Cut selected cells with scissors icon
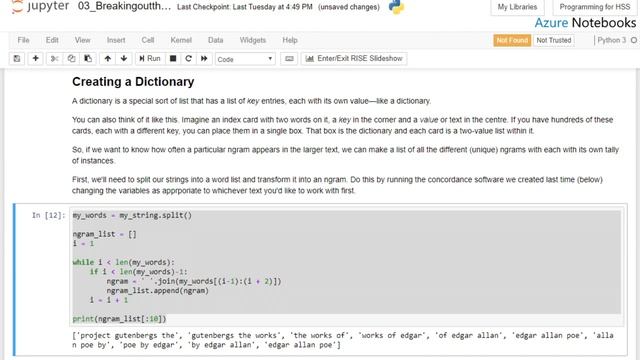The image size is (640, 360). [x=54, y=58]
